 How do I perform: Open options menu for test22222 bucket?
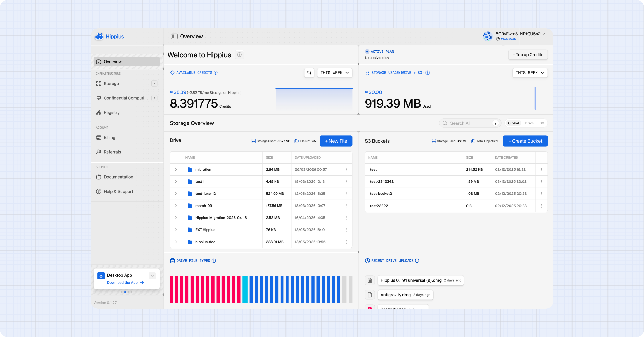point(541,206)
